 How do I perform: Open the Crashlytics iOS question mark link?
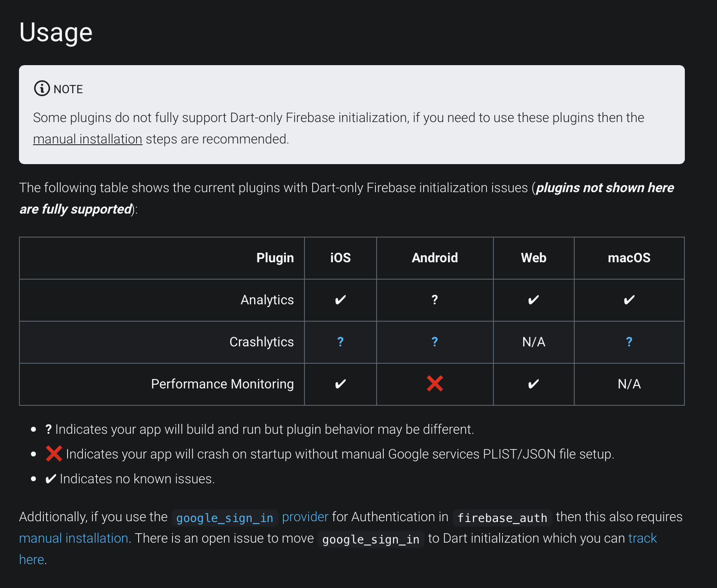click(340, 342)
